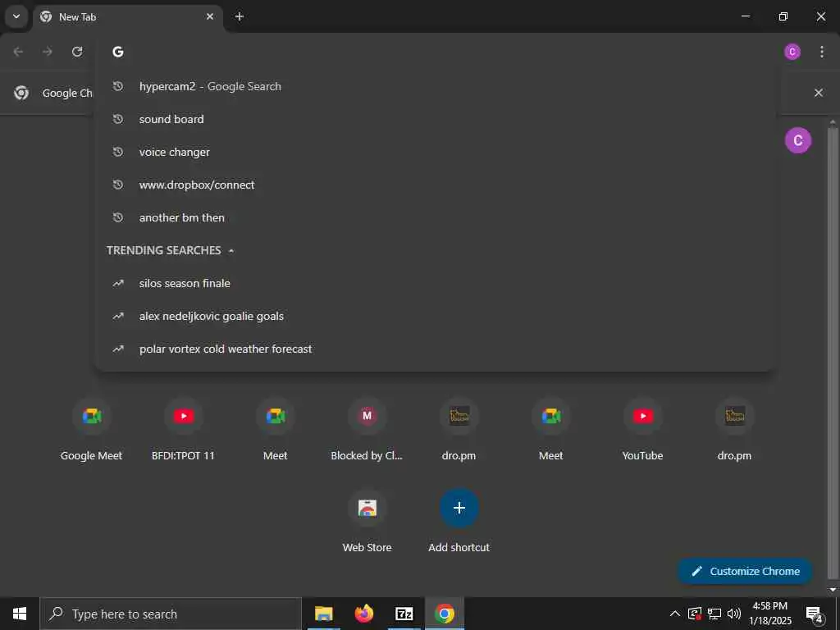The image size is (840, 630).
Task: Select the sound board history suggestion
Action: [x=435, y=119]
